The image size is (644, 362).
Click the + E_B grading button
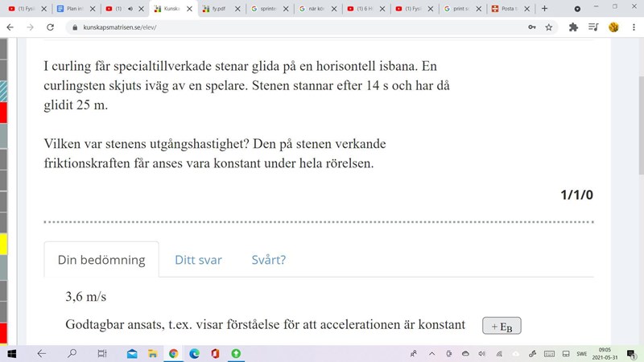tap(502, 326)
